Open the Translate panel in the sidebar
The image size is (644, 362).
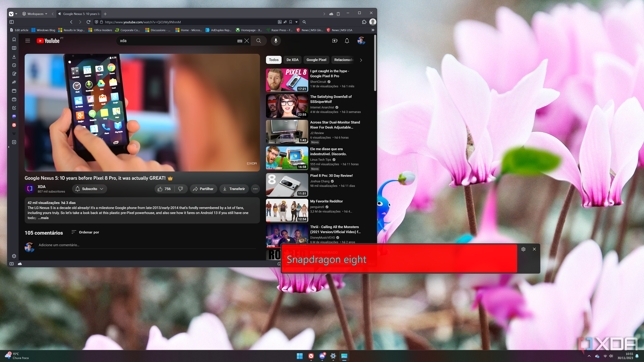tap(14, 82)
